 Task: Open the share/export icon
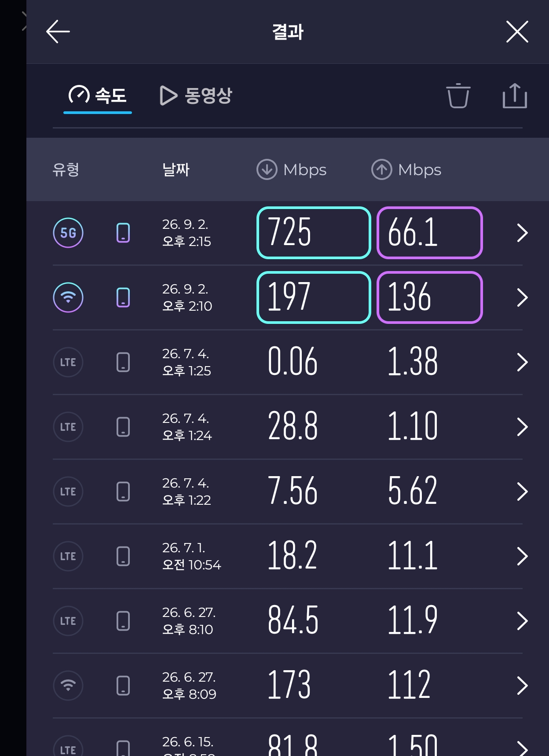point(515,95)
